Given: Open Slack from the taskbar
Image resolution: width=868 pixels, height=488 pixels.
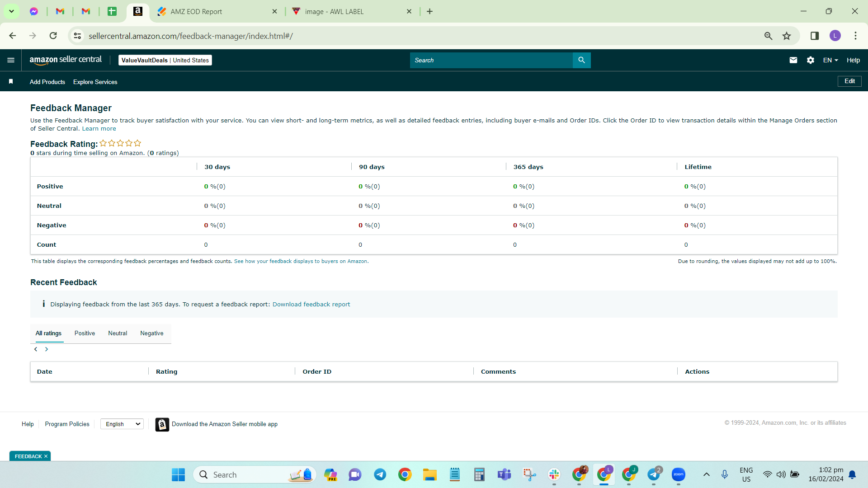Looking at the screenshot, I should (x=554, y=474).
